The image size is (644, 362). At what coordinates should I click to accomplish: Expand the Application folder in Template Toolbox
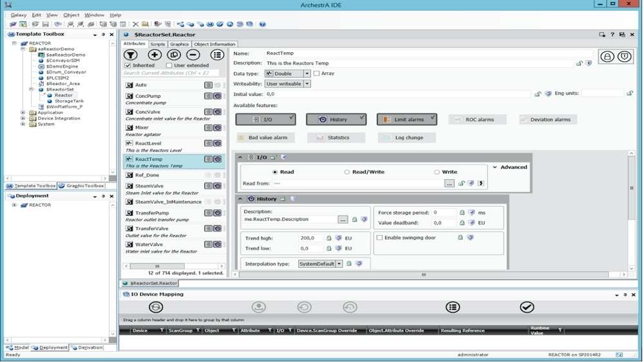[x=23, y=112]
